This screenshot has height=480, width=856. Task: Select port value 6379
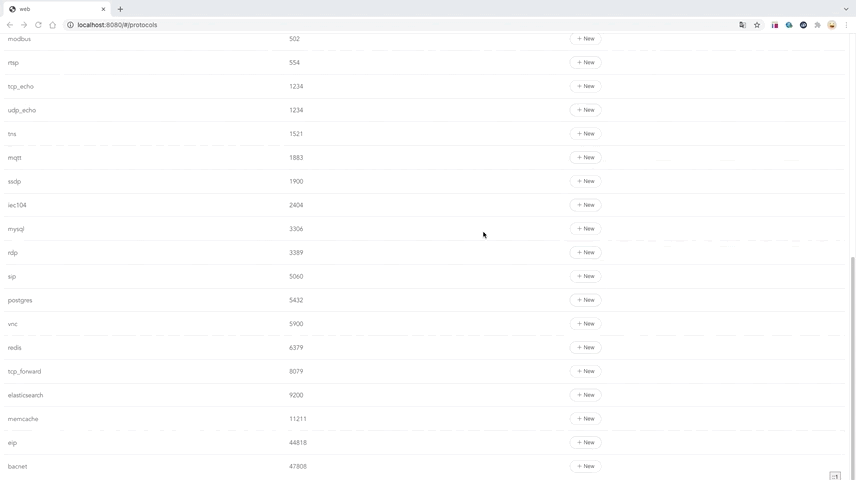pyautogui.click(x=296, y=347)
